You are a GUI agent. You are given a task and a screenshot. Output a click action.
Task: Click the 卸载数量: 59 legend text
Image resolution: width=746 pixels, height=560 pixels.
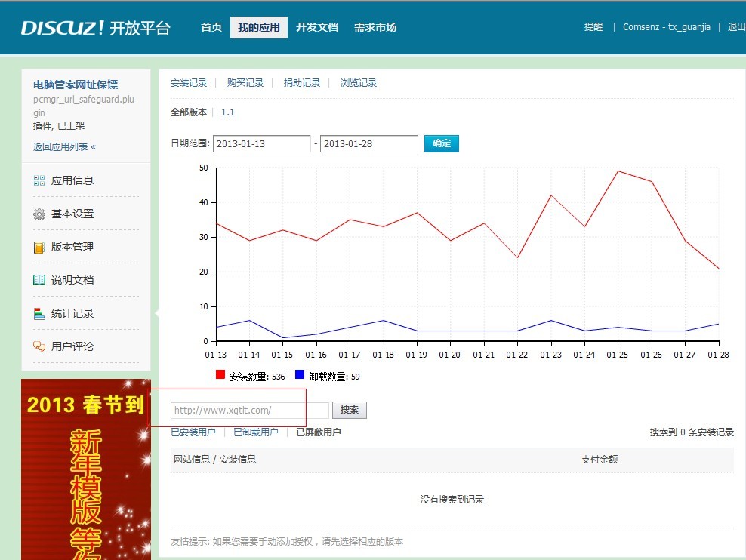tap(334, 377)
